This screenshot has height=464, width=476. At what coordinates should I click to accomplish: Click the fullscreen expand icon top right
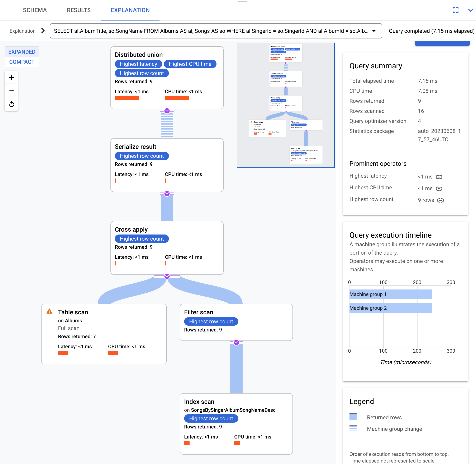[456, 10]
